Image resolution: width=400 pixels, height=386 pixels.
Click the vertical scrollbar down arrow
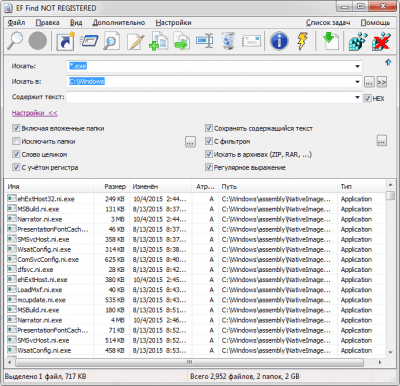point(390,352)
